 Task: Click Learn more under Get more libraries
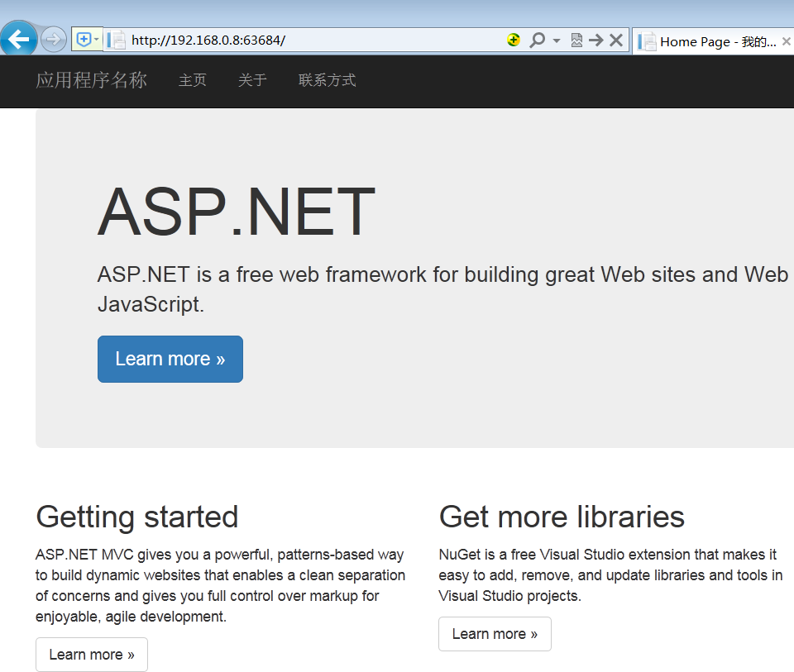pyautogui.click(x=495, y=633)
